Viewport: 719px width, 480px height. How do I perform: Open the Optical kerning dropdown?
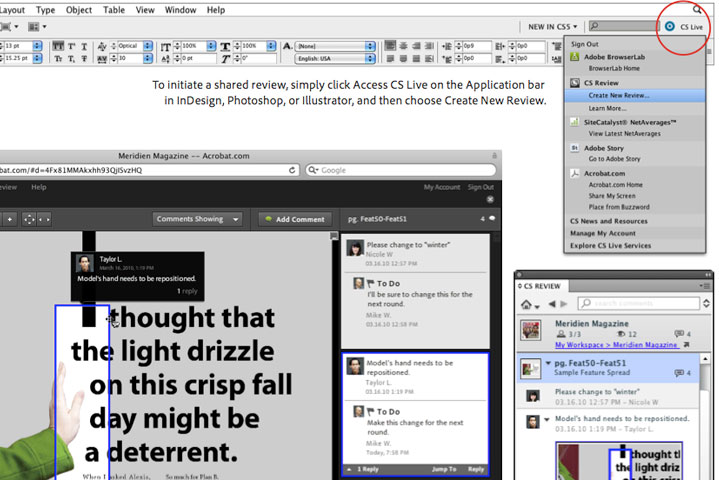(148, 46)
